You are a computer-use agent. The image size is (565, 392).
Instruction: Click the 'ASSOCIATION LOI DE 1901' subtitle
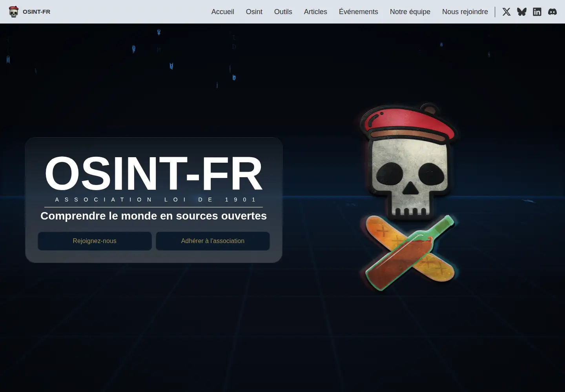point(155,200)
